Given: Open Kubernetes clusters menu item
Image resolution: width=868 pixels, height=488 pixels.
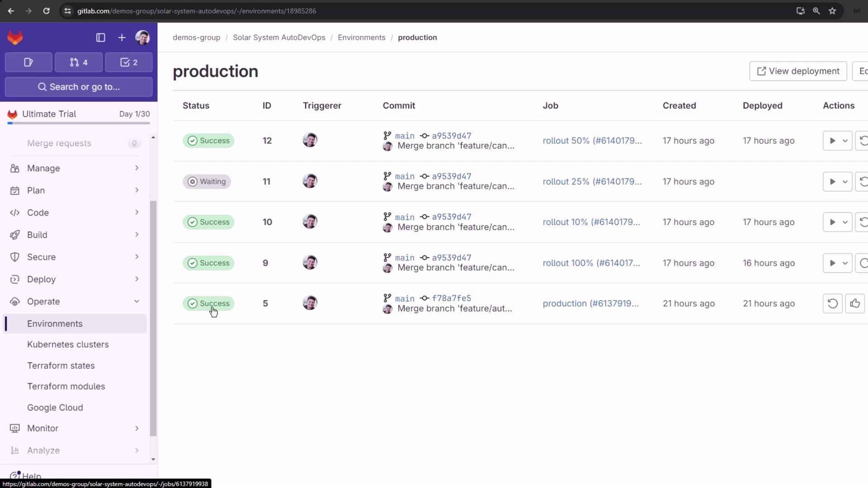Looking at the screenshot, I should [x=68, y=344].
